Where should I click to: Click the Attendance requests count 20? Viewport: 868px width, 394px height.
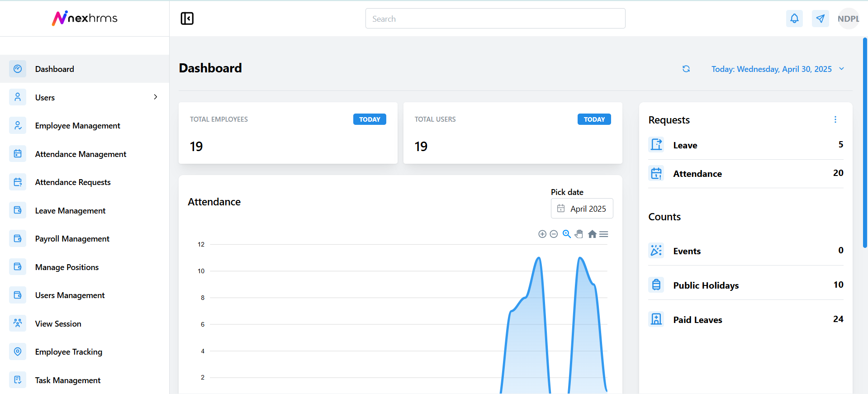coord(838,173)
